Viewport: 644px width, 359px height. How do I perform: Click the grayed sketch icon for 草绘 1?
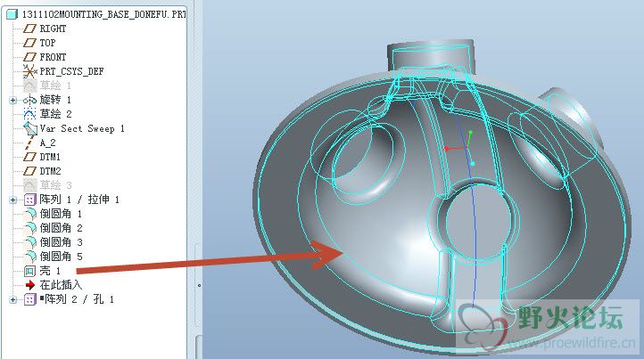point(30,86)
